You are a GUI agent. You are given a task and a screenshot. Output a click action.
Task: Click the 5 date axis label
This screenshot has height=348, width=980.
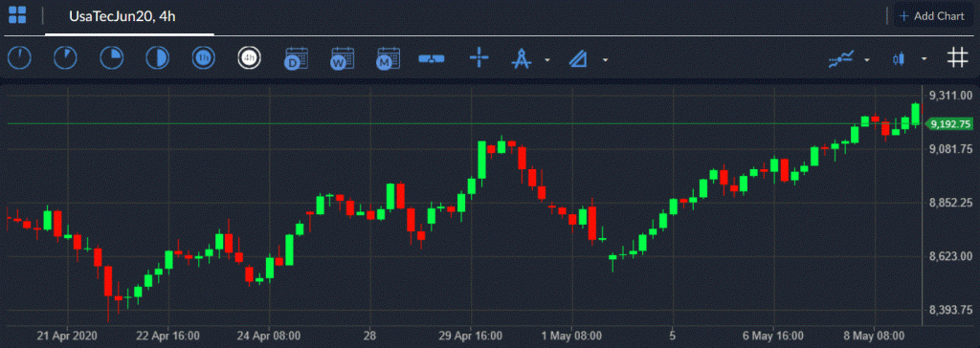click(x=673, y=335)
